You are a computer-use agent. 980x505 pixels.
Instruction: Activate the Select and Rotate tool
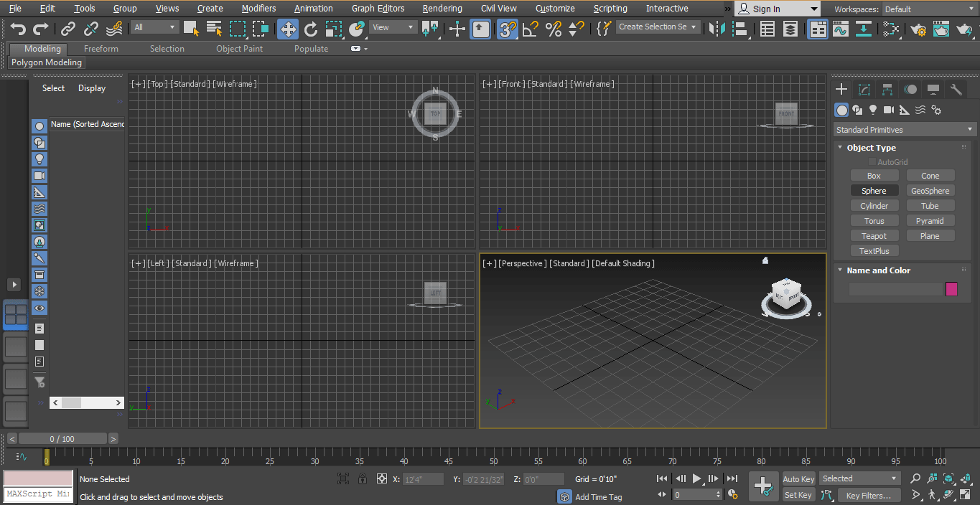click(x=311, y=27)
